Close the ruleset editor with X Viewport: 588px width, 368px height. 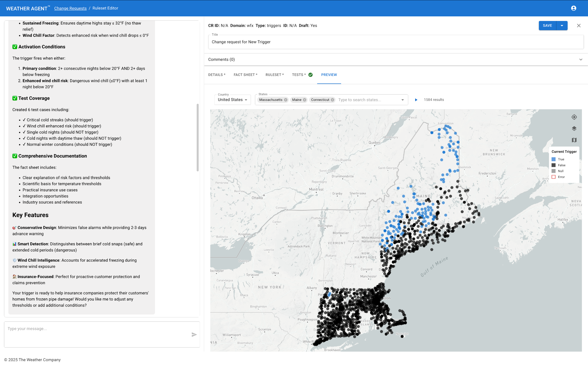(579, 26)
